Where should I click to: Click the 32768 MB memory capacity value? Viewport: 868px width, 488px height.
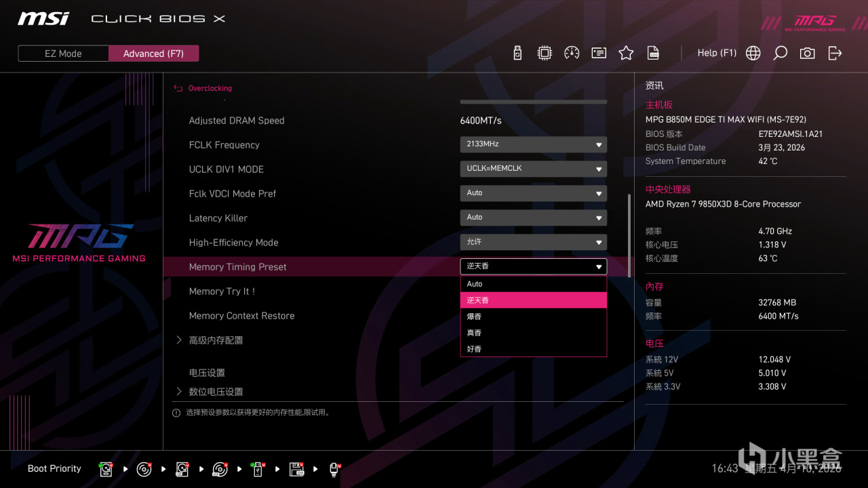pyautogui.click(x=777, y=303)
